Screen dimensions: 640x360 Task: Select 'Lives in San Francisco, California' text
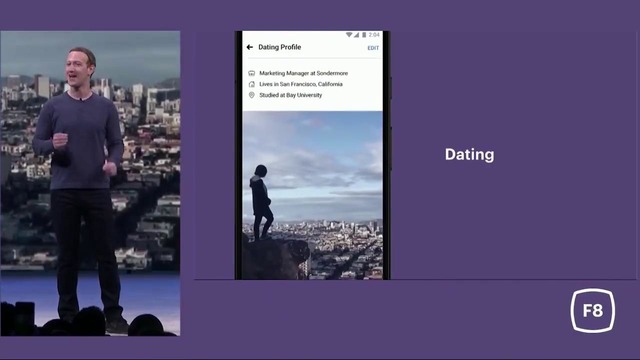(301, 84)
